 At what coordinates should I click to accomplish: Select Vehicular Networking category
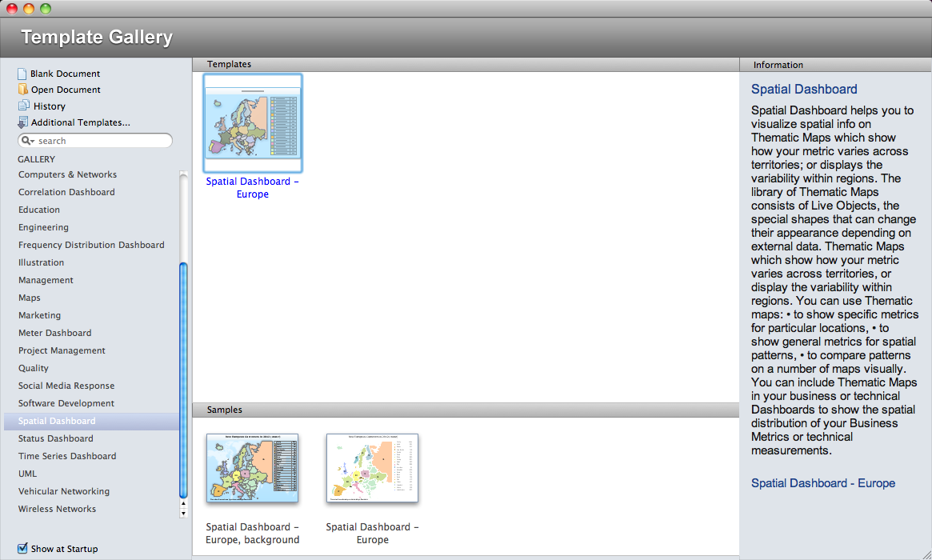pos(63,491)
